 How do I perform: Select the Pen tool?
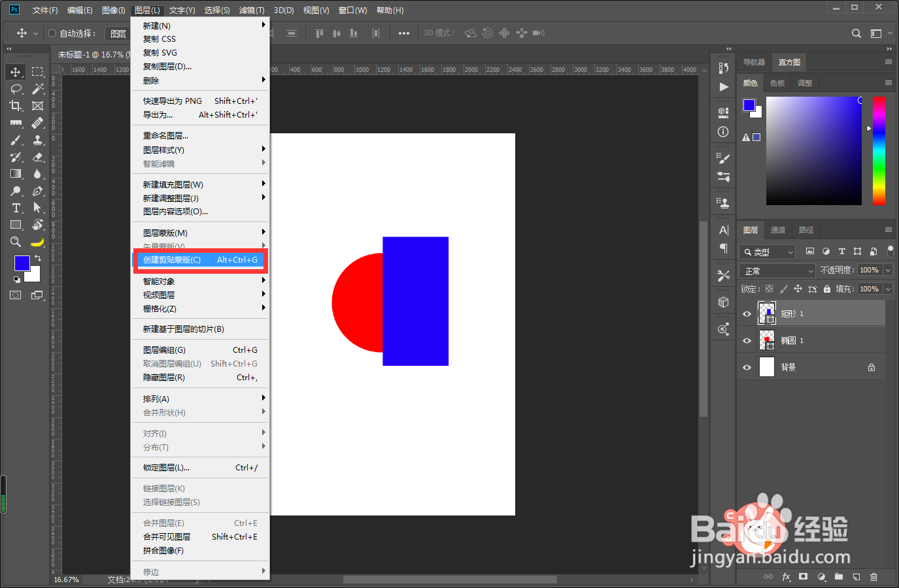point(37,191)
